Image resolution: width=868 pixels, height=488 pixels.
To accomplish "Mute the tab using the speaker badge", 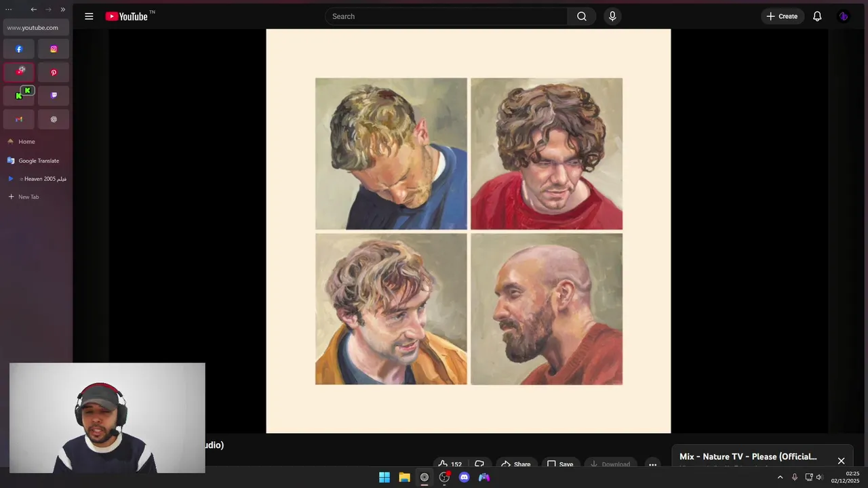I will [x=22, y=69].
